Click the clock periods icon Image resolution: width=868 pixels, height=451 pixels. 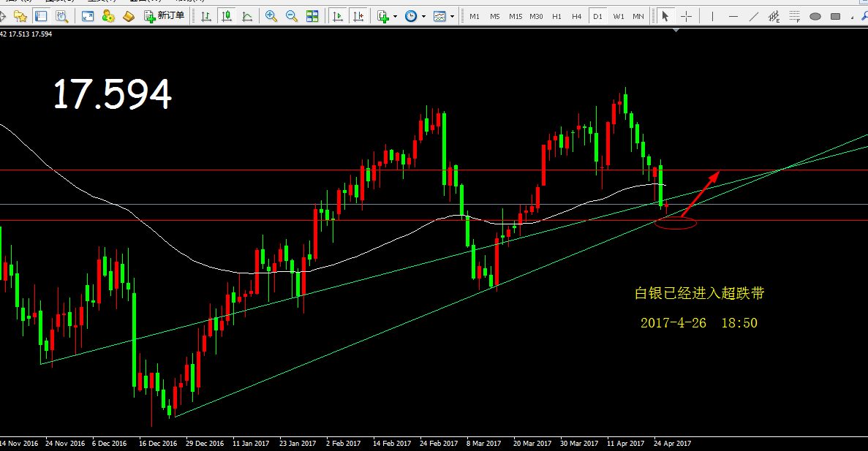(x=411, y=16)
